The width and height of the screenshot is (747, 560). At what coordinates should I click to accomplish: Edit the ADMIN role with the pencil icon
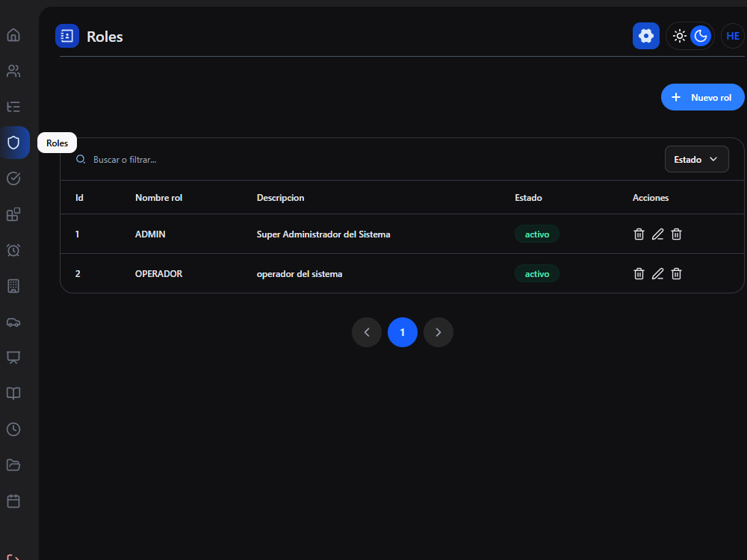pos(657,234)
